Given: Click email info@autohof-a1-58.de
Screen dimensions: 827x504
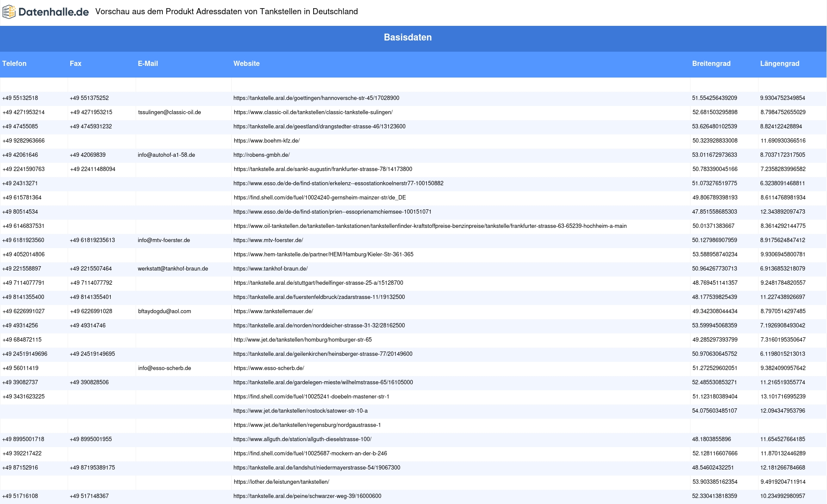Looking at the screenshot, I should [166, 155].
